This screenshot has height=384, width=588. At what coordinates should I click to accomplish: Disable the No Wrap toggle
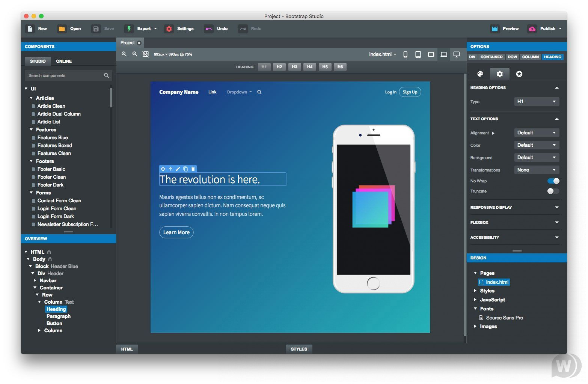(x=553, y=181)
